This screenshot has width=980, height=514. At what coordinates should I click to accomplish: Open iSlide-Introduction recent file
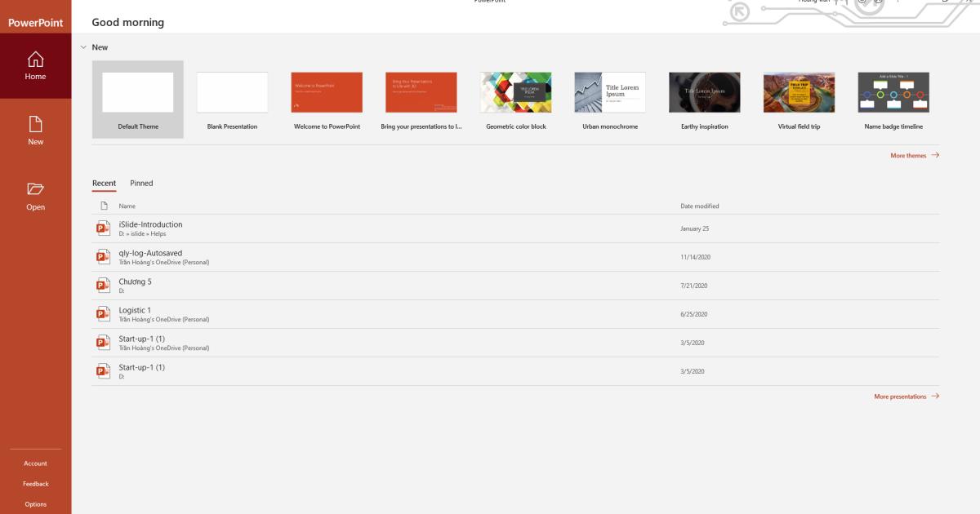515,228
